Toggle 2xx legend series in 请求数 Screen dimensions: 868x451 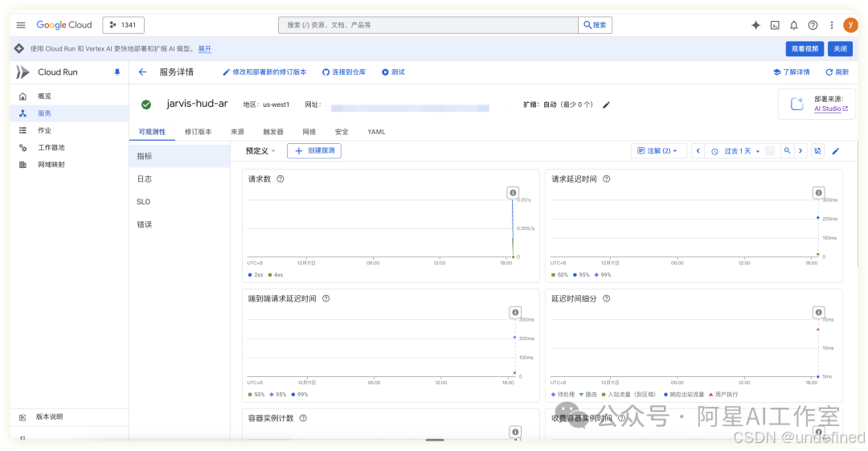(256, 275)
